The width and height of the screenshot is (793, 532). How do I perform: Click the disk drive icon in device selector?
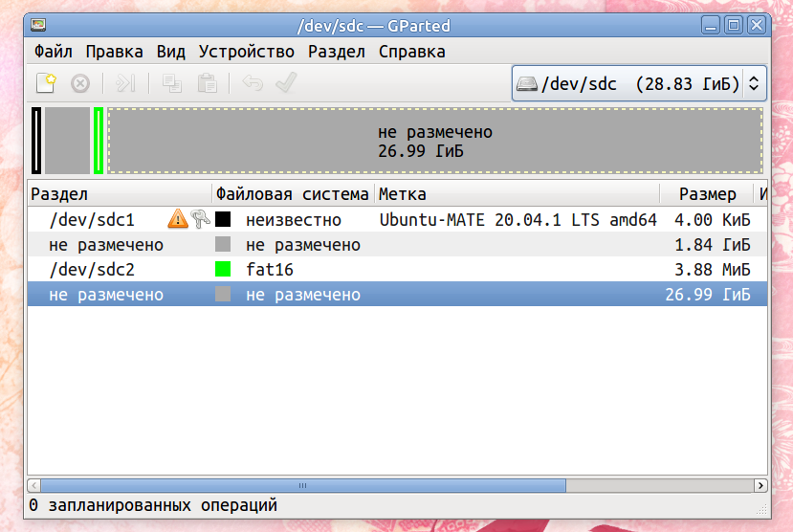[x=527, y=83]
